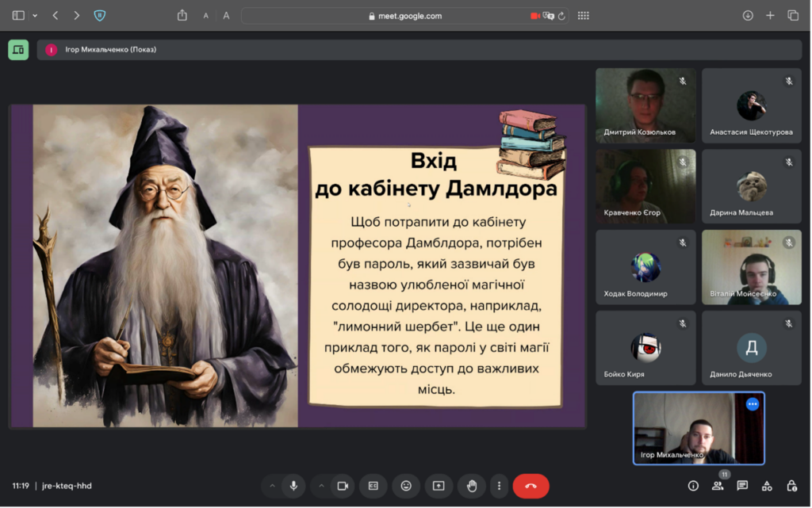The image size is (812, 508).
Task: Decrease page text size
Action: click(205, 16)
